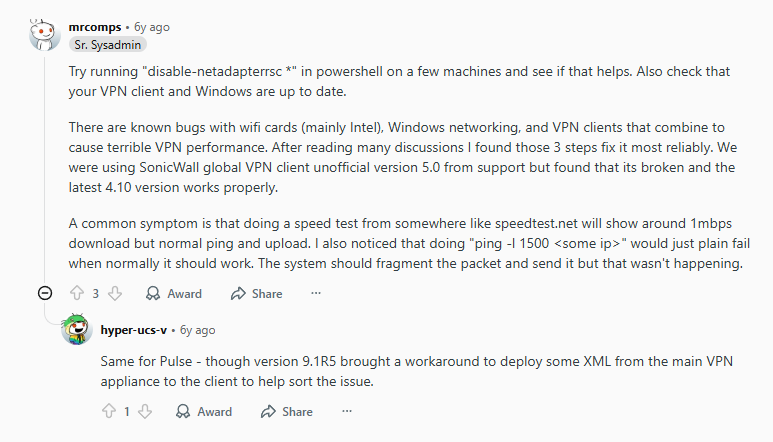Share the mrcomps comment
The height and width of the screenshot is (442, 773).
tap(256, 294)
